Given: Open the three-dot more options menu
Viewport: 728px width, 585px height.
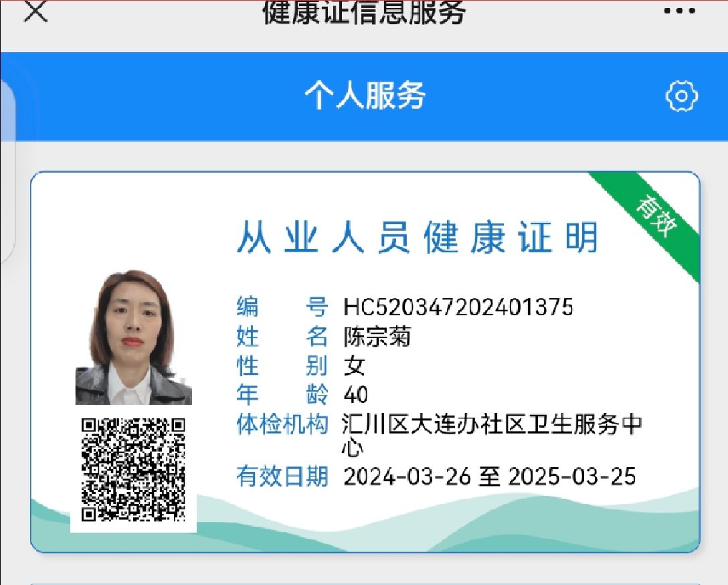Looking at the screenshot, I should (680, 11).
